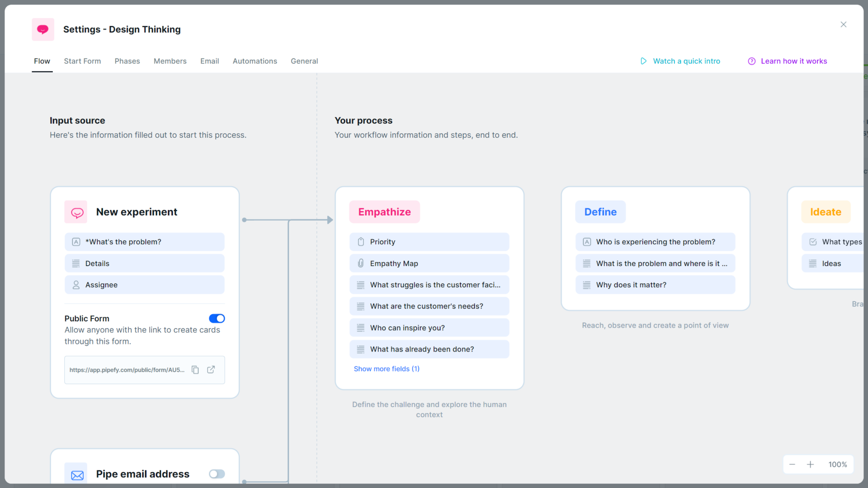
Task: Click the attachment icon on Empathy Map field
Action: 360,263
